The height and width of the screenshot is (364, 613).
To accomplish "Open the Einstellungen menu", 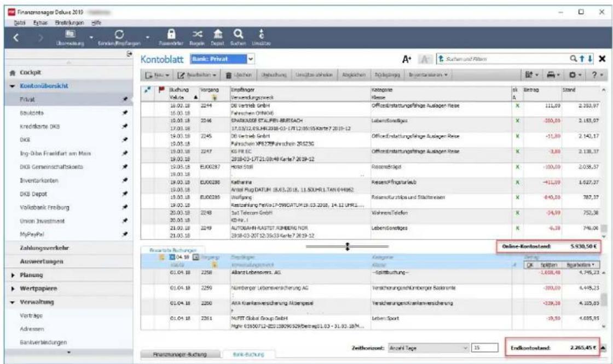I will 69,22.
